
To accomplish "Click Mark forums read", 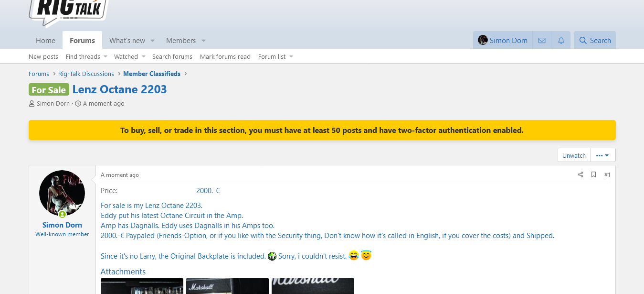I will (225, 56).
